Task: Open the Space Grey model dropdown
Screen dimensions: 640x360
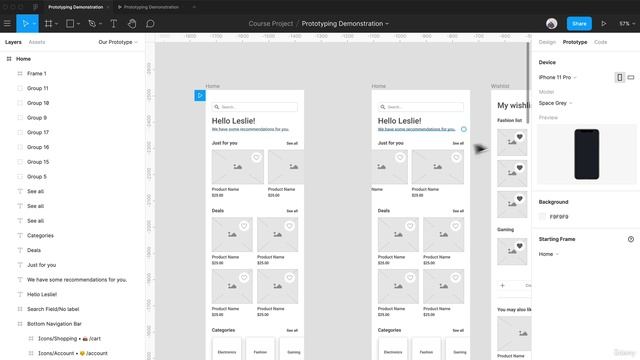Action: coord(556,103)
